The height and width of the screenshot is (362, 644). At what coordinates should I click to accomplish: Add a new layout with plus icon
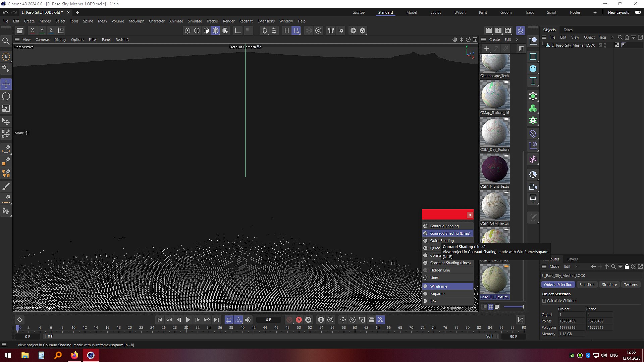pos(595,12)
